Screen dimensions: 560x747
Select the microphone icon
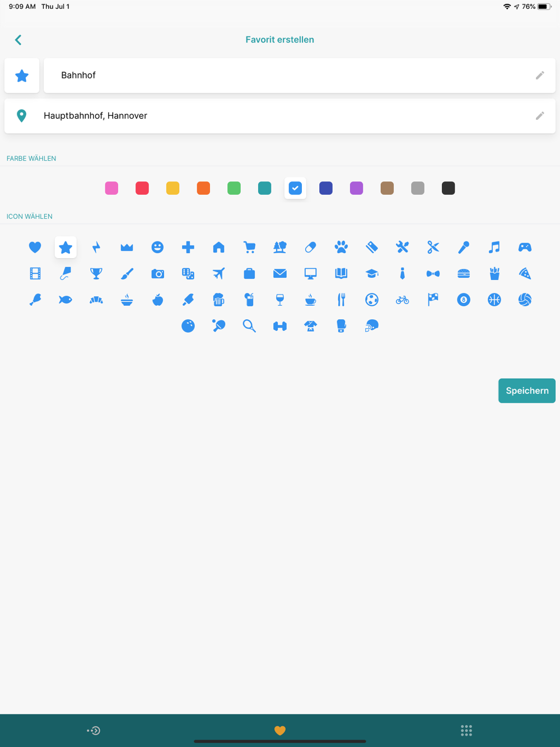tap(464, 247)
